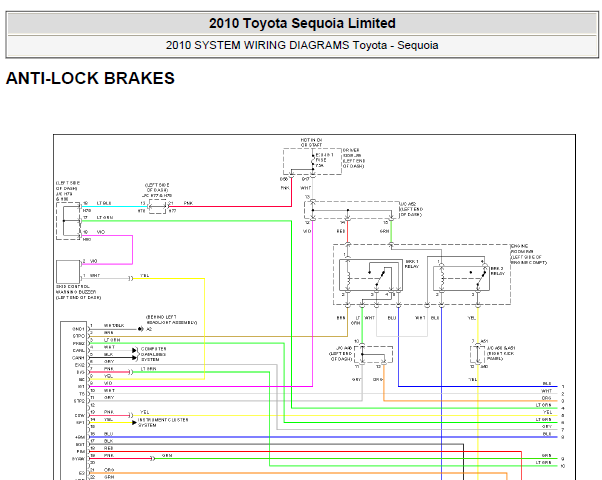Image resolution: width=602 pixels, height=480 pixels.
Task: Click the skid control warning buzzer box
Action: click(x=68, y=272)
